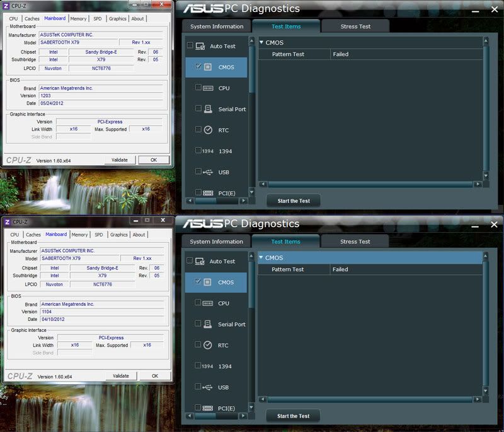Enable CPU test checkbox in upper ASUS window
The image size is (504, 432).
198,87
